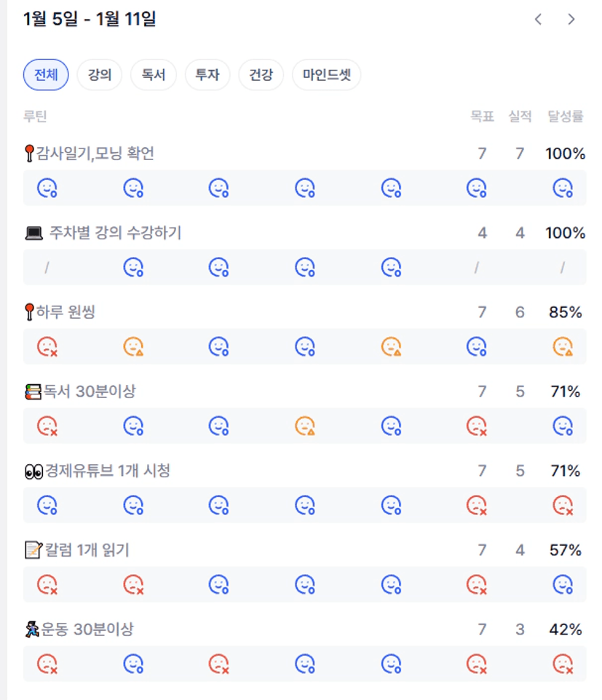Screen dimensions: 602x700
Task: Click the 42% achievement rate value
Action: pyautogui.click(x=565, y=629)
